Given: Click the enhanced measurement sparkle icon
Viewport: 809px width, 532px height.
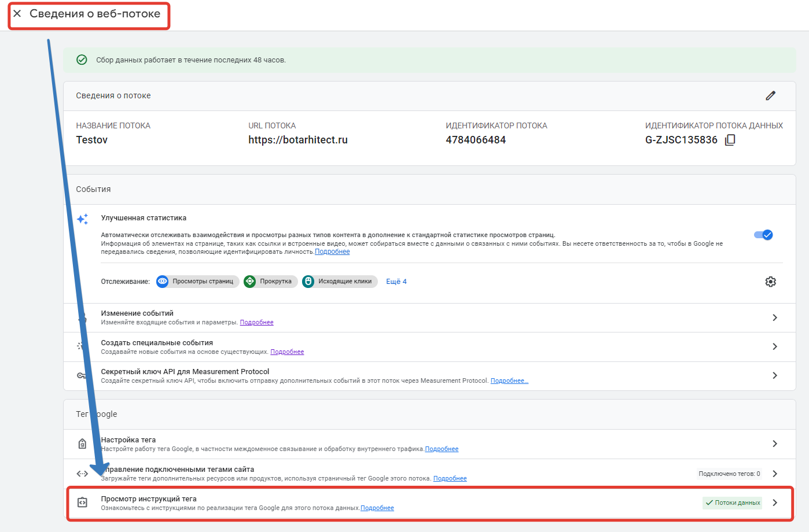Looking at the screenshot, I should (83, 219).
